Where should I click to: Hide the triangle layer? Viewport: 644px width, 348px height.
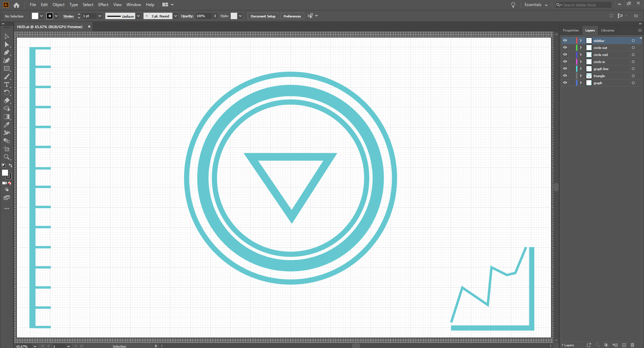tap(565, 76)
